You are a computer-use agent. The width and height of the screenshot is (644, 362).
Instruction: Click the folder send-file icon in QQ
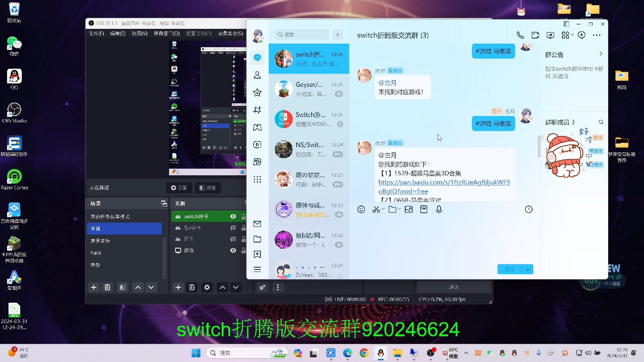click(392, 209)
